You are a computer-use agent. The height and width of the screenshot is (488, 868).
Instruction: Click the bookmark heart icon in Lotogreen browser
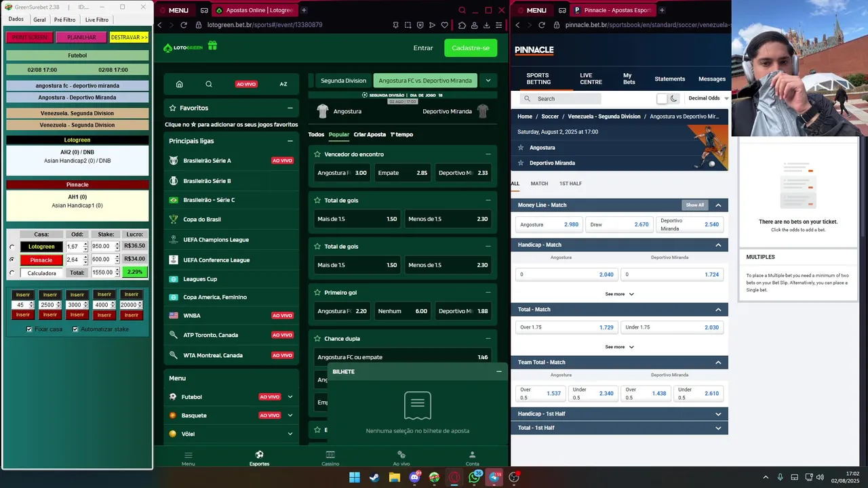coord(444,25)
